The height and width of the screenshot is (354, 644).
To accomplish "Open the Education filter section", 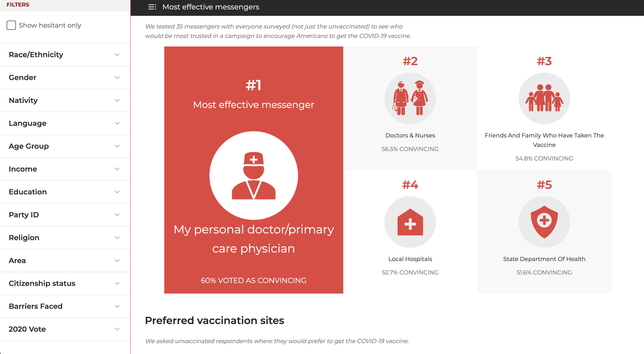I will pyautogui.click(x=65, y=192).
